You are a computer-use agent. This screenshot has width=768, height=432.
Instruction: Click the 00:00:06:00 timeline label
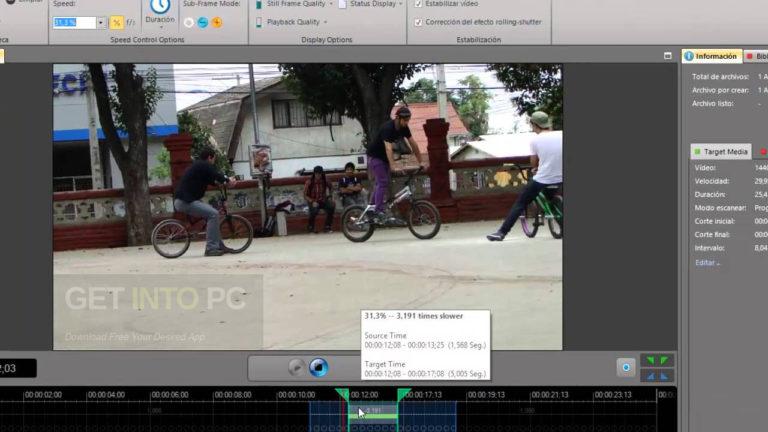pos(169,395)
